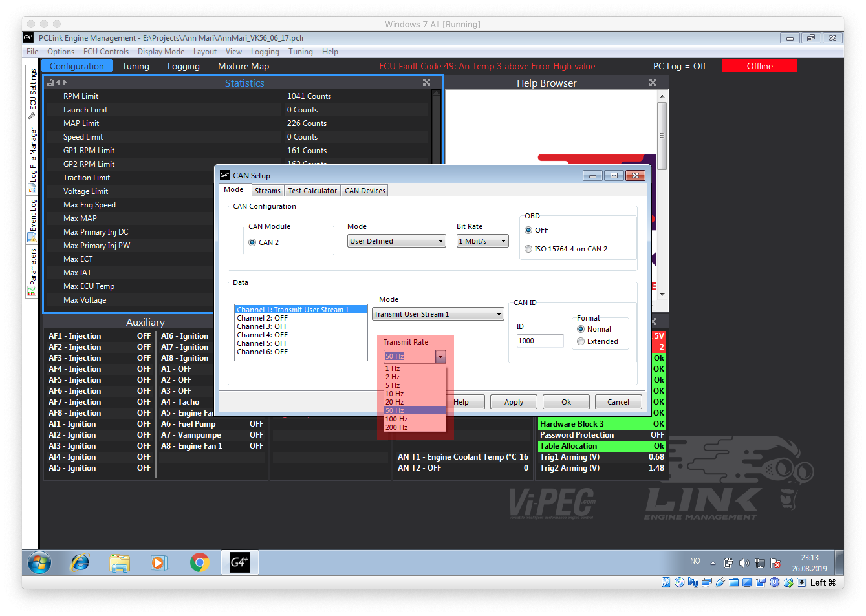Open the Parameters sidebar panel

coord(33,271)
